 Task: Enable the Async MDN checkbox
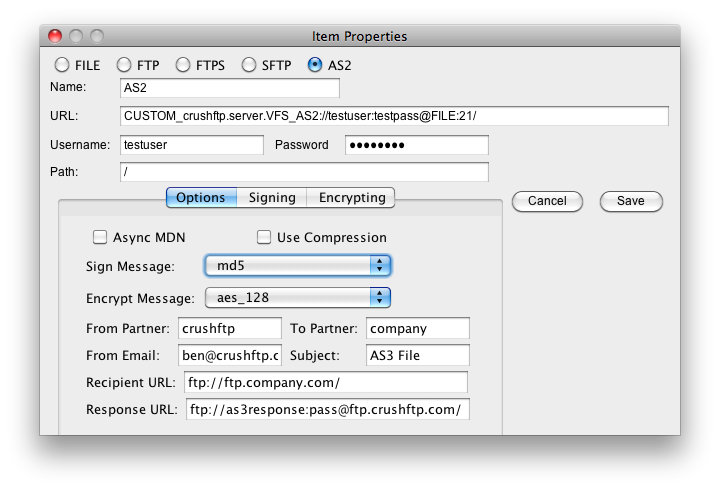click(100, 237)
